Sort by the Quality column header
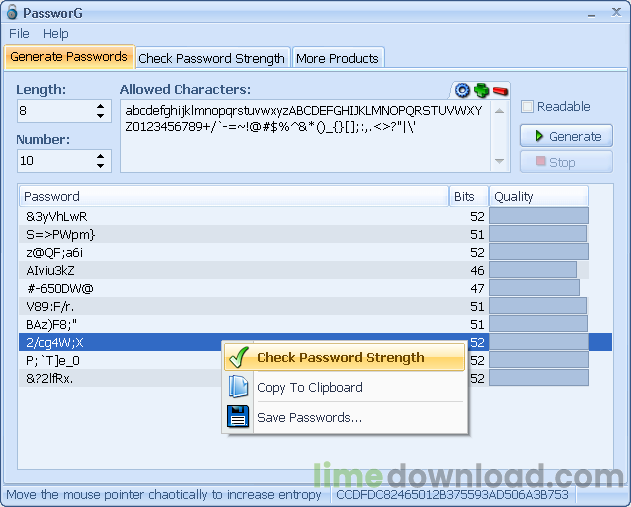 [538, 196]
